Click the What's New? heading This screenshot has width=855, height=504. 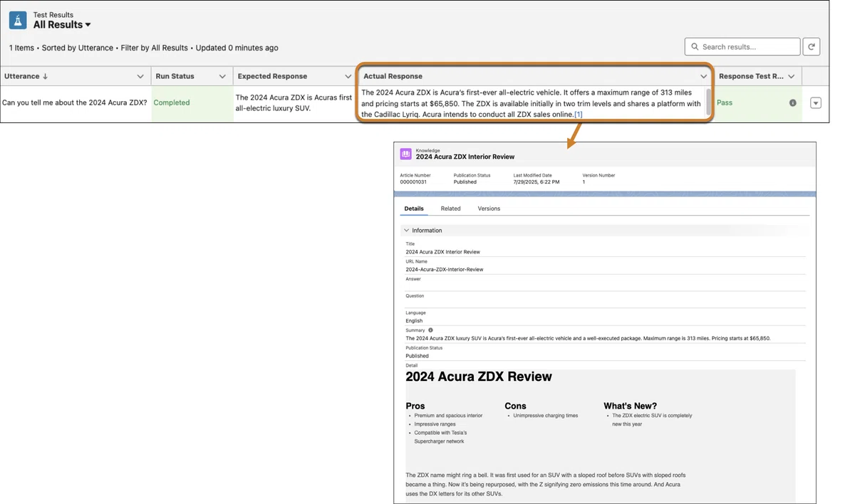(x=630, y=406)
